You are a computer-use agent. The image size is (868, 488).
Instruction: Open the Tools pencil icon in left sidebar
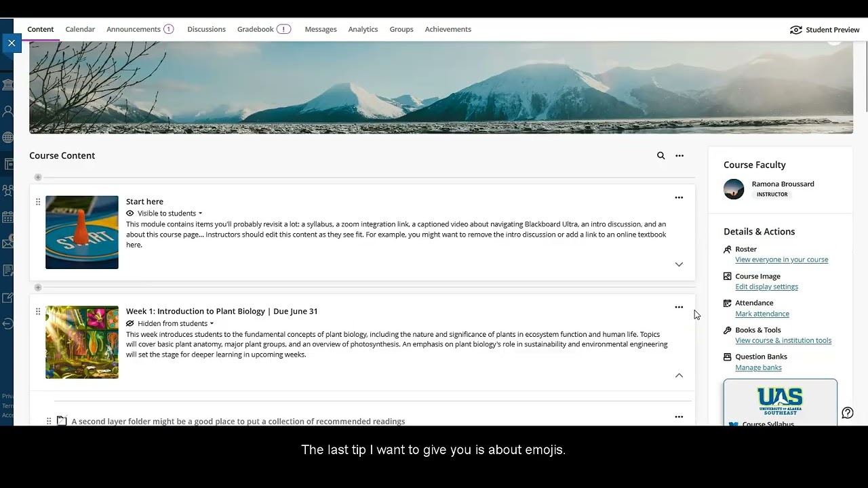[x=8, y=297]
